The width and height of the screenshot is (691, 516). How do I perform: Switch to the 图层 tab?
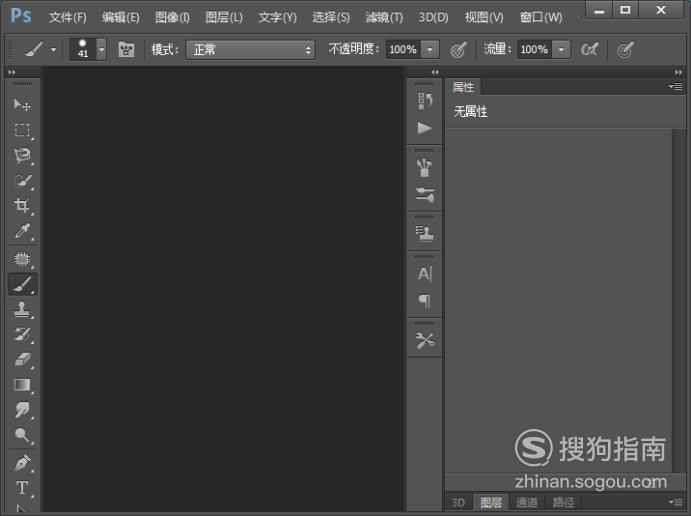pos(491,502)
